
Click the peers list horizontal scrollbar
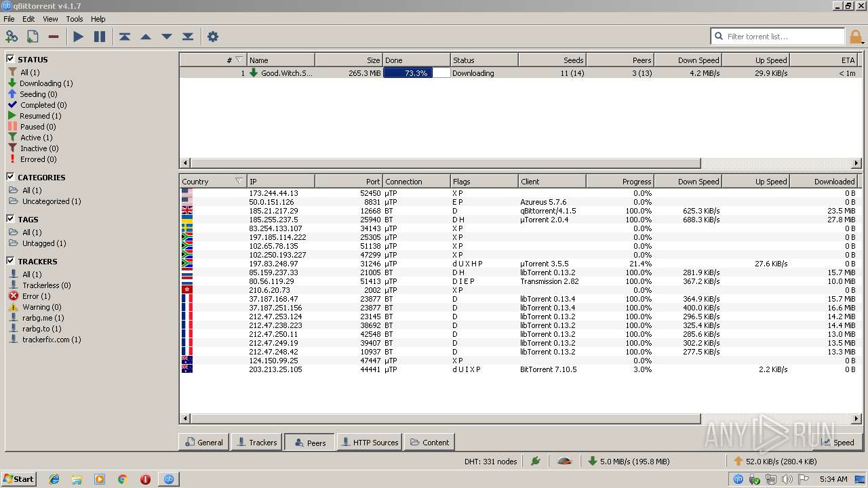[x=446, y=419]
